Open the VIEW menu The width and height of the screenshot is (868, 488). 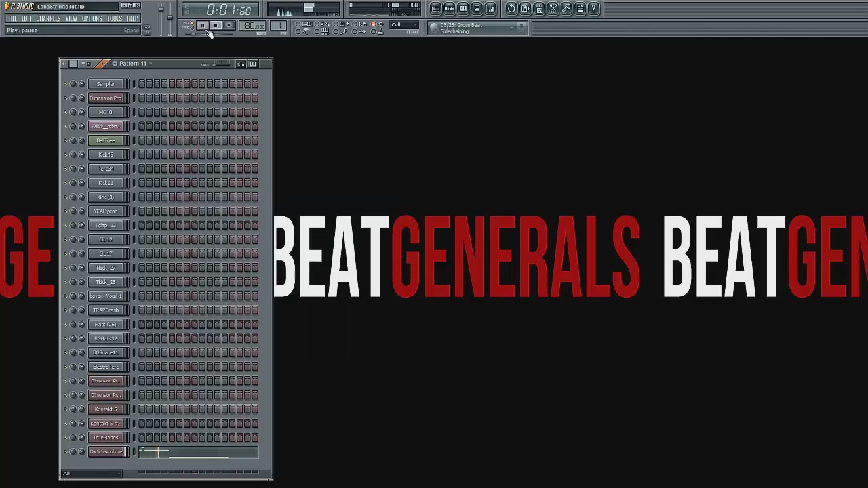click(71, 18)
